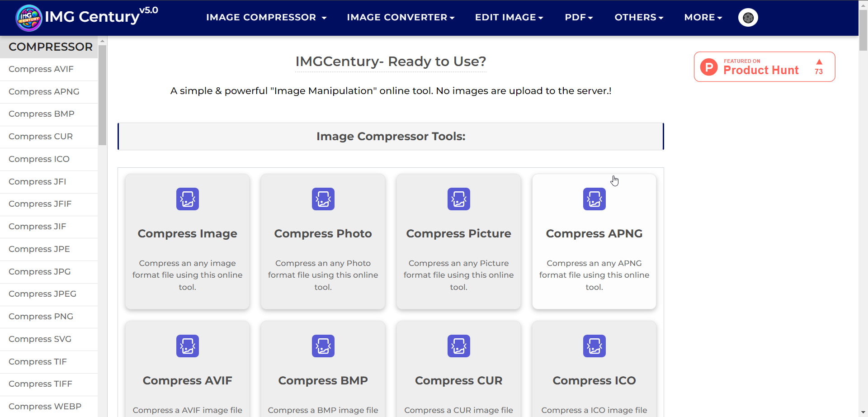The image size is (868, 417).
Task: Open the Compress BMP card title
Action: (x=323, y=381)
